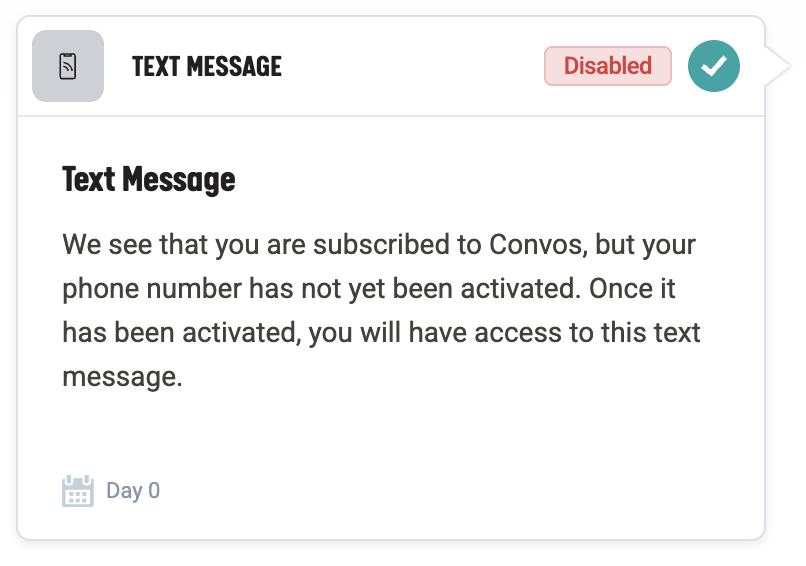Click the word Convos in the description
This screenshot has height=566, width=806.
(533, 244)
